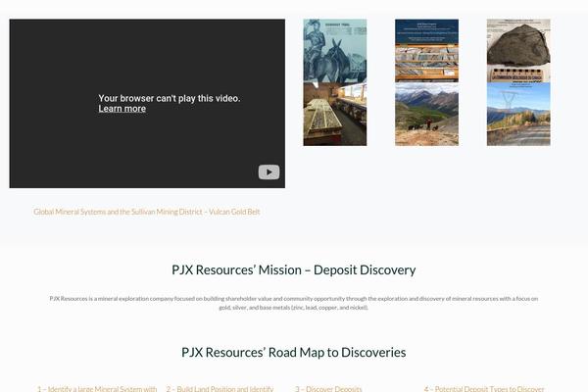Open the horse and rider illustration thumbnail

point(335,51)
